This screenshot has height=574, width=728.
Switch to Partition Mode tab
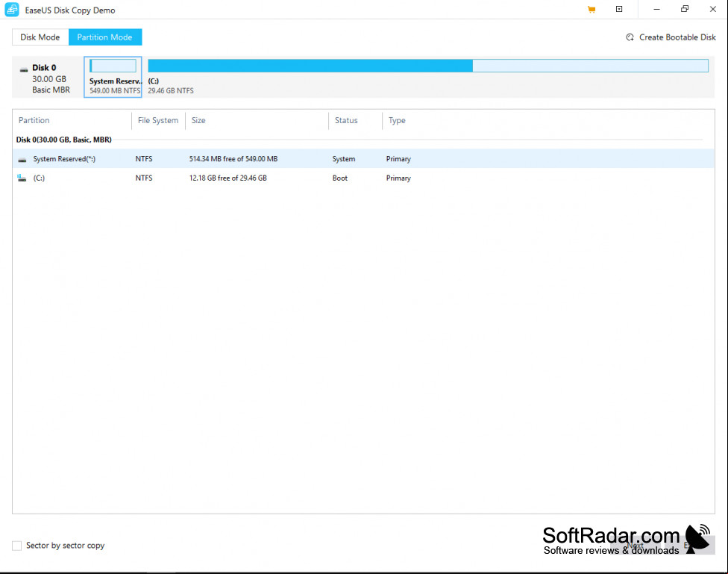105,37
